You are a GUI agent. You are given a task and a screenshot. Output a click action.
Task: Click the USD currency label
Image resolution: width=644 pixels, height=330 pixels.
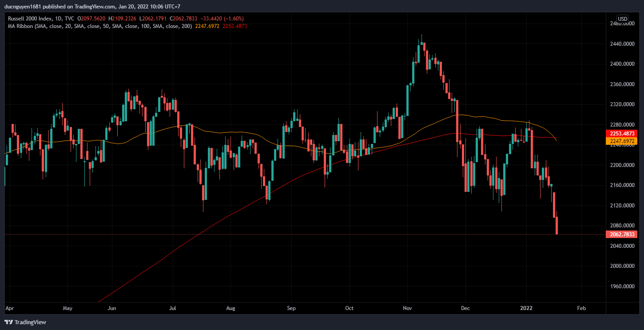point(623,19)
